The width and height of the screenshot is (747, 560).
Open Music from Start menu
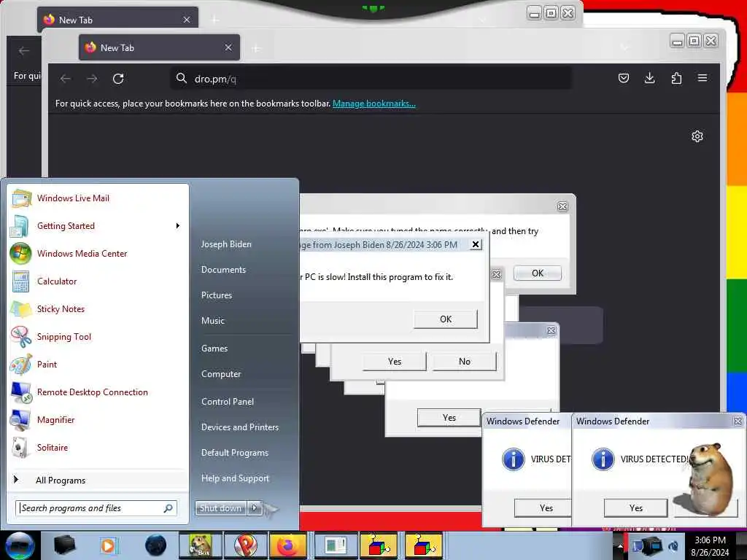coord(212,321)
